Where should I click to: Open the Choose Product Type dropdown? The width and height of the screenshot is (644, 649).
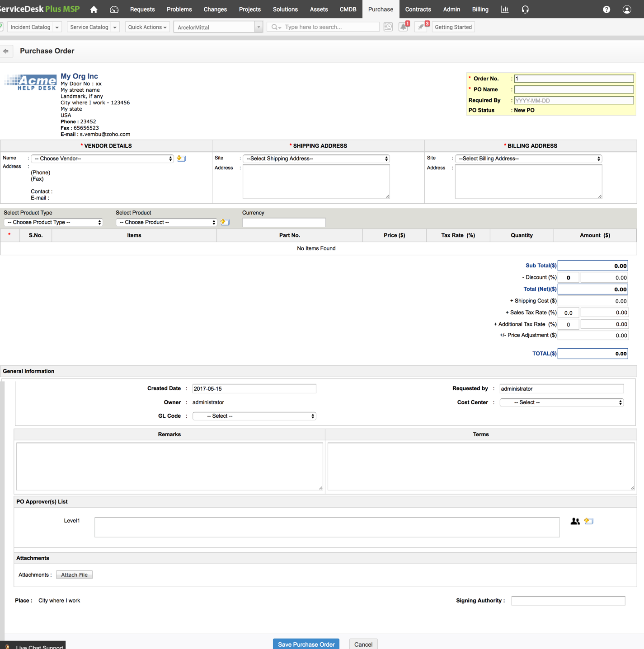[x=53, y=222]
